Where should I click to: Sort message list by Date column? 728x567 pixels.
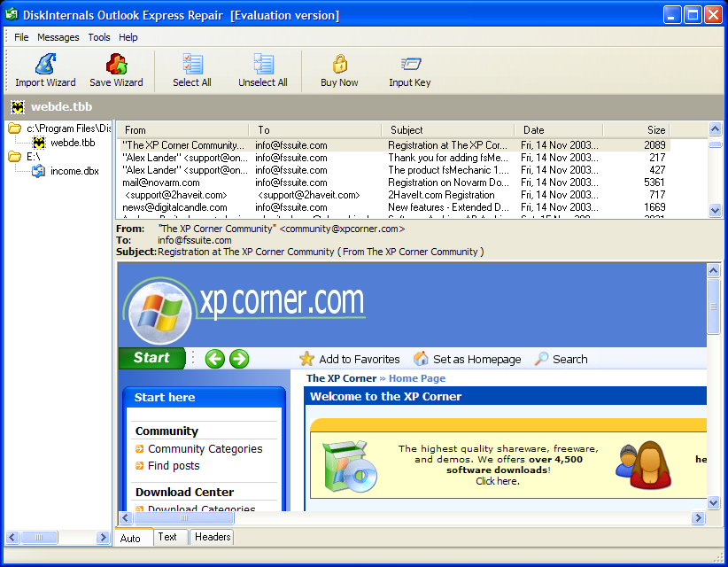pos(558,130)
